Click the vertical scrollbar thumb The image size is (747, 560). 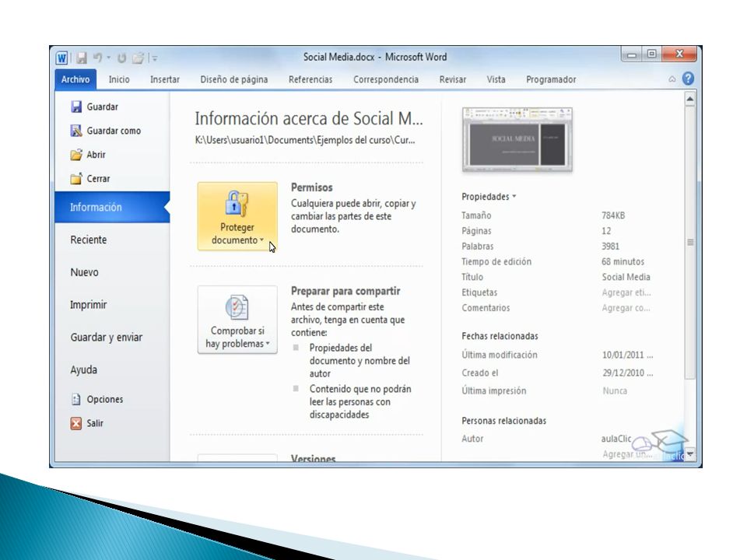[690, 243]
